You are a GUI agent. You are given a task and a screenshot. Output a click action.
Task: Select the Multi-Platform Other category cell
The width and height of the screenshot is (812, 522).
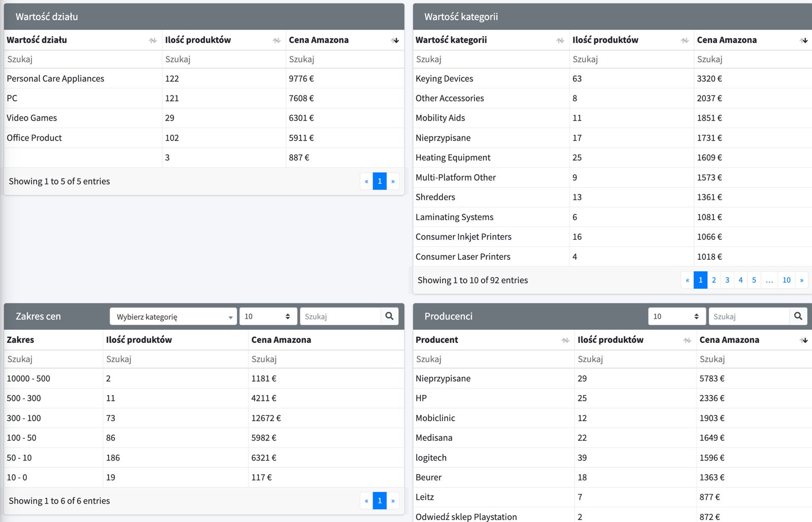pos(491,177)
